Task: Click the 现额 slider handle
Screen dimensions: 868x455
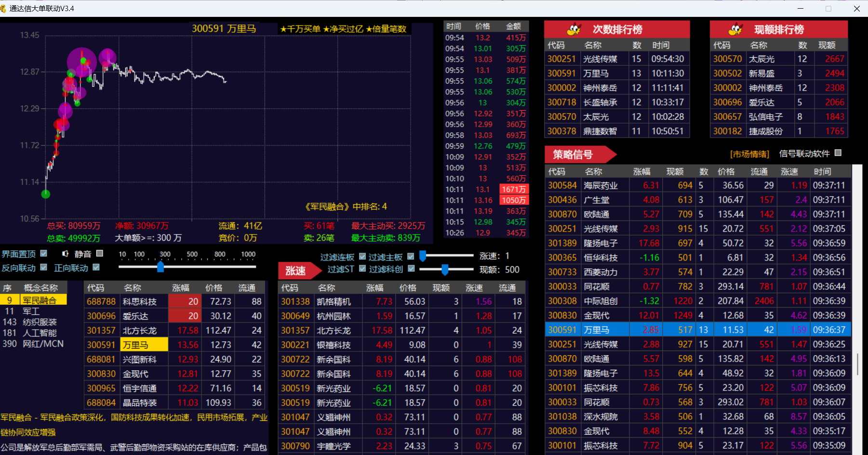Action: [x=445, y=270]
